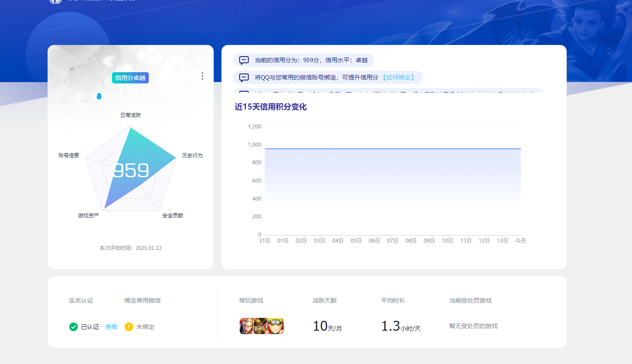
Task: Click the blue QQ penguin icon
Action: (x=99, y=96)
